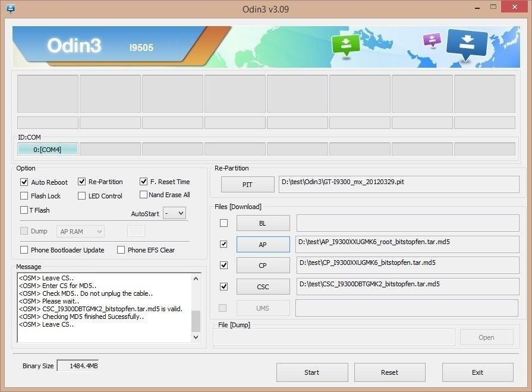Click the CP file browse button

(x=263, y=265)
